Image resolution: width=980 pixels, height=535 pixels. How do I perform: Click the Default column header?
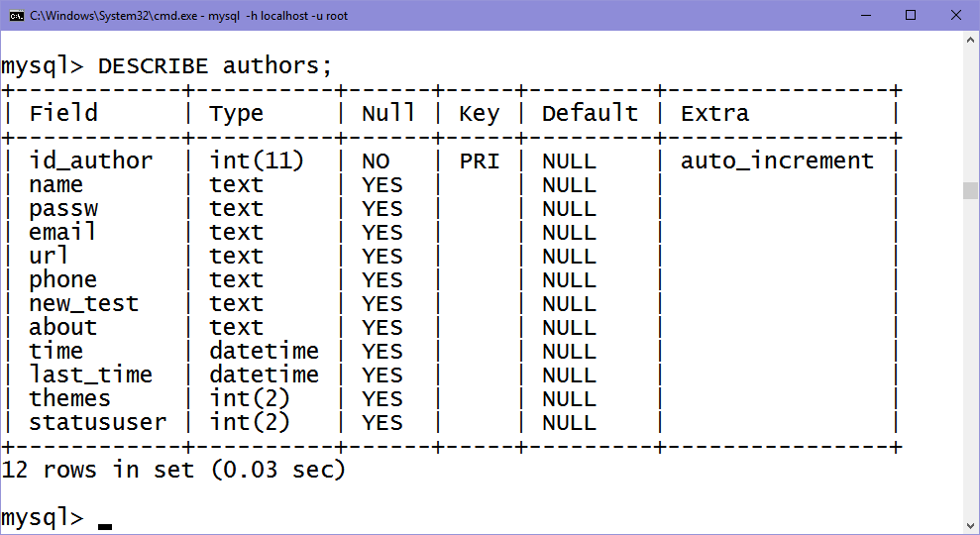click(x=590, y=113)
